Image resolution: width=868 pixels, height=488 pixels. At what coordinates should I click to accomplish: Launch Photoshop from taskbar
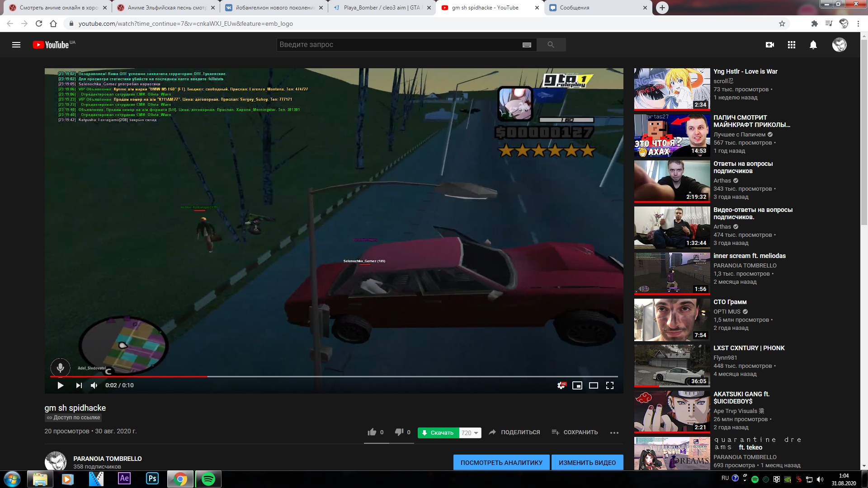[152, 479]
